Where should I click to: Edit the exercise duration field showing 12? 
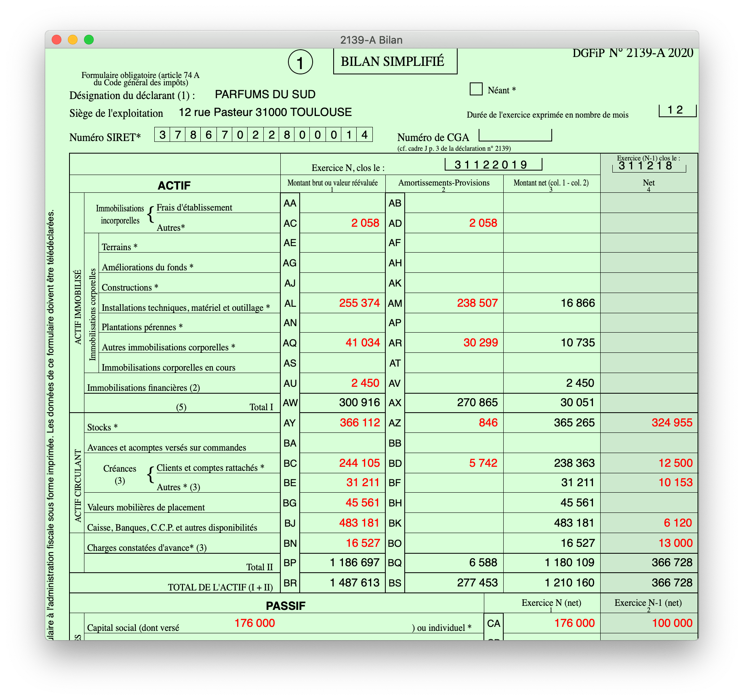click(x=677, y=110)
